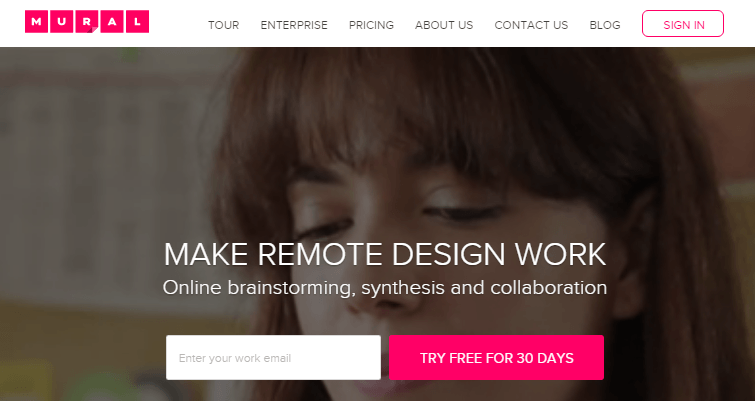Click the M tile of the MURAL logo
Image resolution: width=755 pixels, height=401 pixels.
[x=37, y=22]
